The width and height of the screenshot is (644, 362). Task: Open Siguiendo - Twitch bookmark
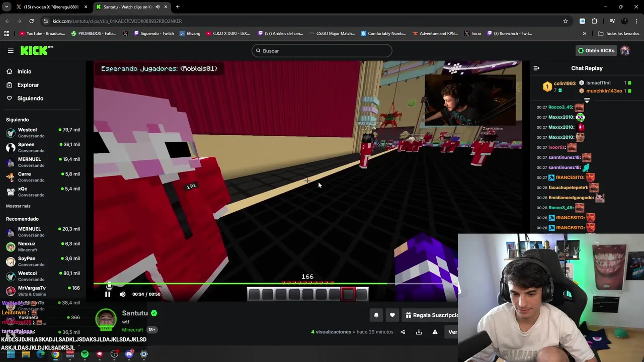point(153,34)
